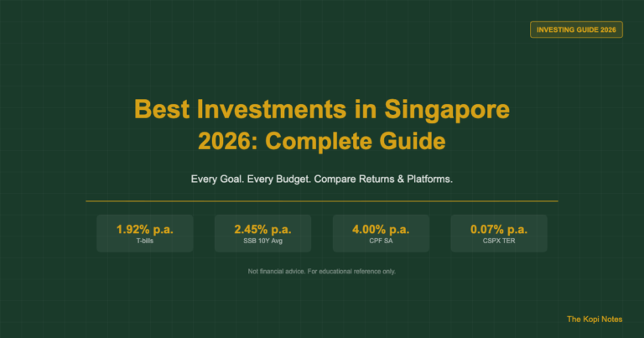Click 'The Kopi Notes' brand text
The image size is (644, 338).
pos(595,319)
